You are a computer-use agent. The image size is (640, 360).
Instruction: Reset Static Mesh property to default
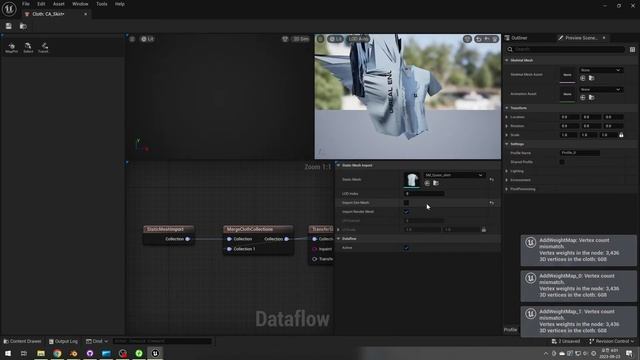(x=492, y=179)
